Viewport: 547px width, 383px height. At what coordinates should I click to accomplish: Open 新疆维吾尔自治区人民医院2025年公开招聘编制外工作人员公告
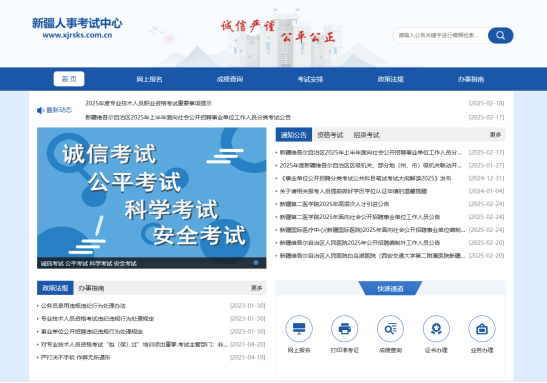(x=360, y=243)
